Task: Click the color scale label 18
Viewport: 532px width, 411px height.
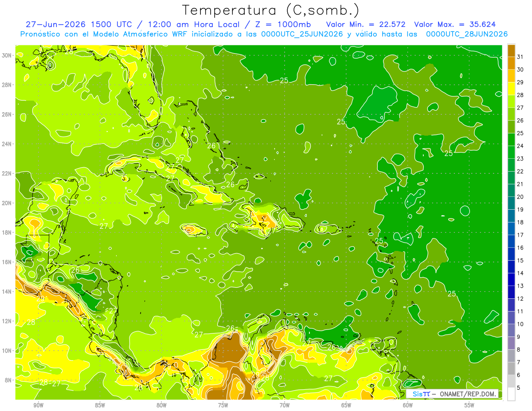Action: click(x=520, y=222)
